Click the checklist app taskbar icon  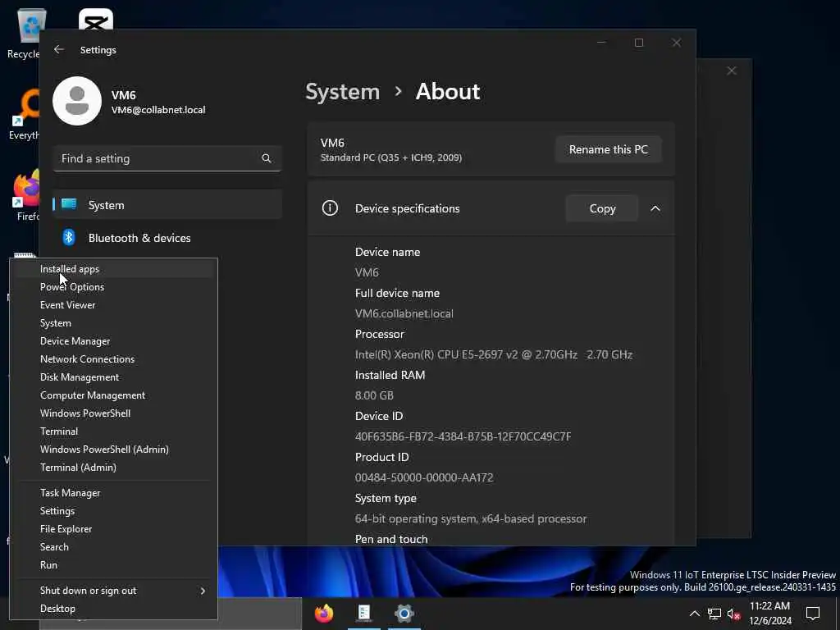[363, 614]
